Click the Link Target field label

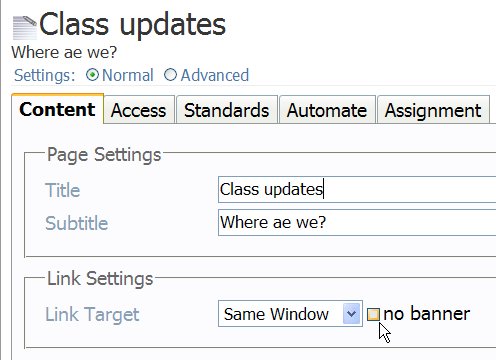tap(92, 314)
